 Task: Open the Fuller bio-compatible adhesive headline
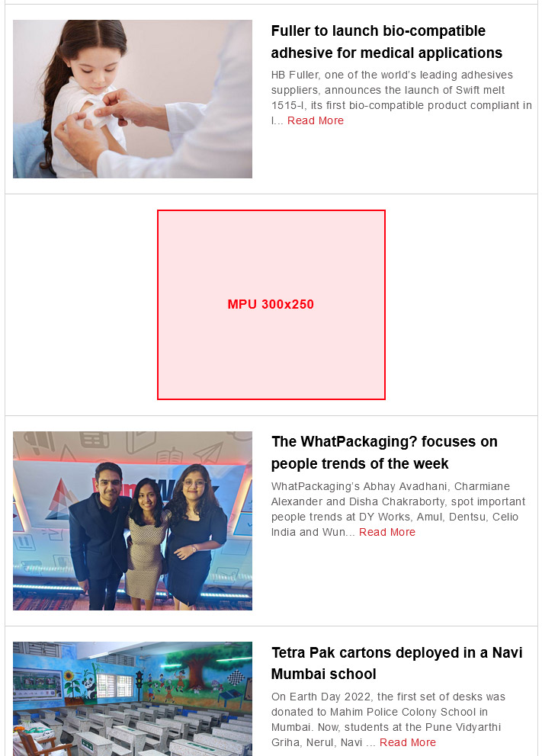click(386, 42)
